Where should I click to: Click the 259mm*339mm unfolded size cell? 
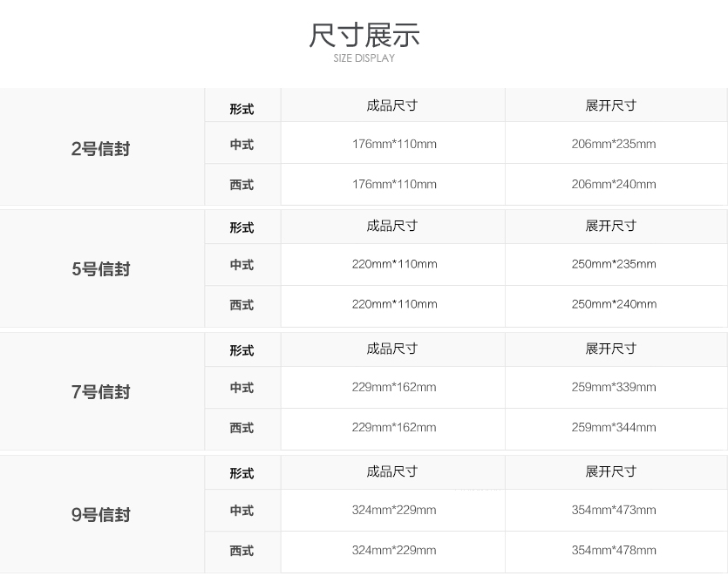pos(614,387)
